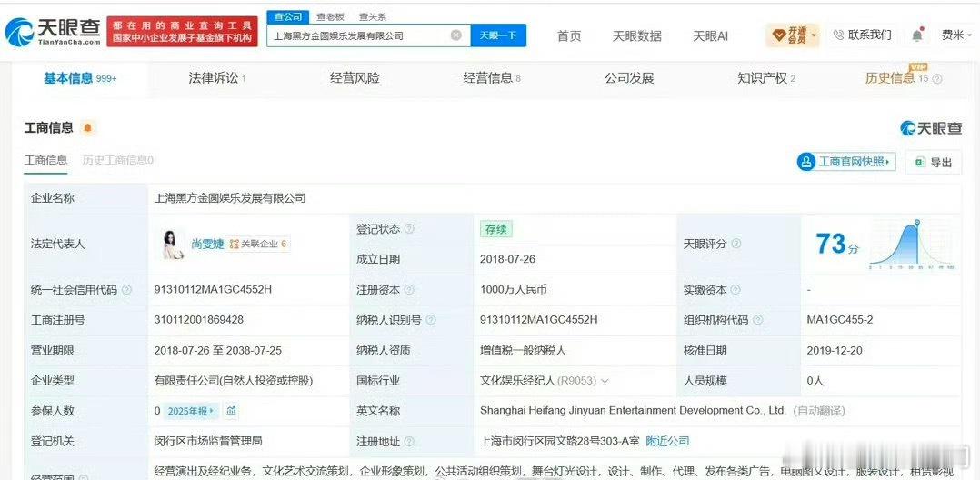Click the 73分 score value
The width and height of the screenshot is (980, 480).
[837, 244]
